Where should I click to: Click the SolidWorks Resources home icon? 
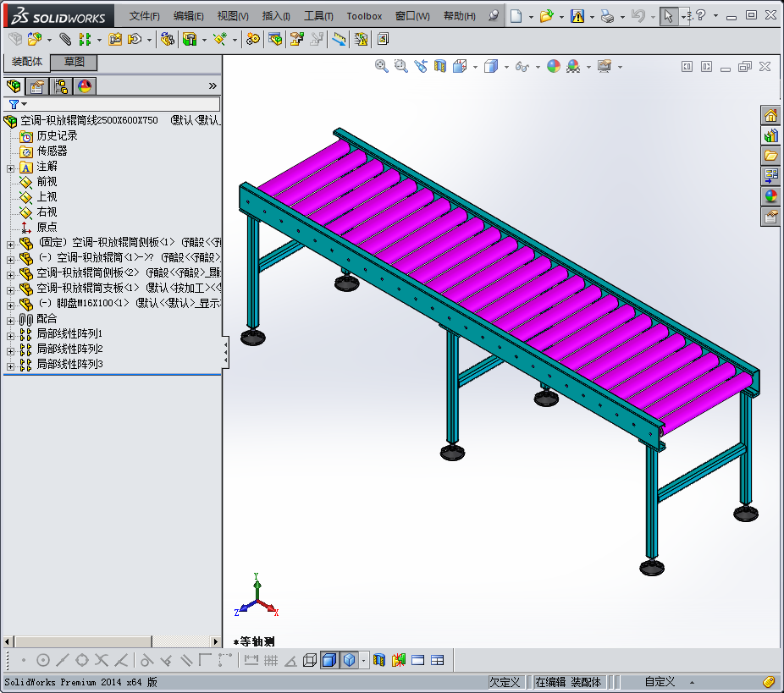coord(770,115)
